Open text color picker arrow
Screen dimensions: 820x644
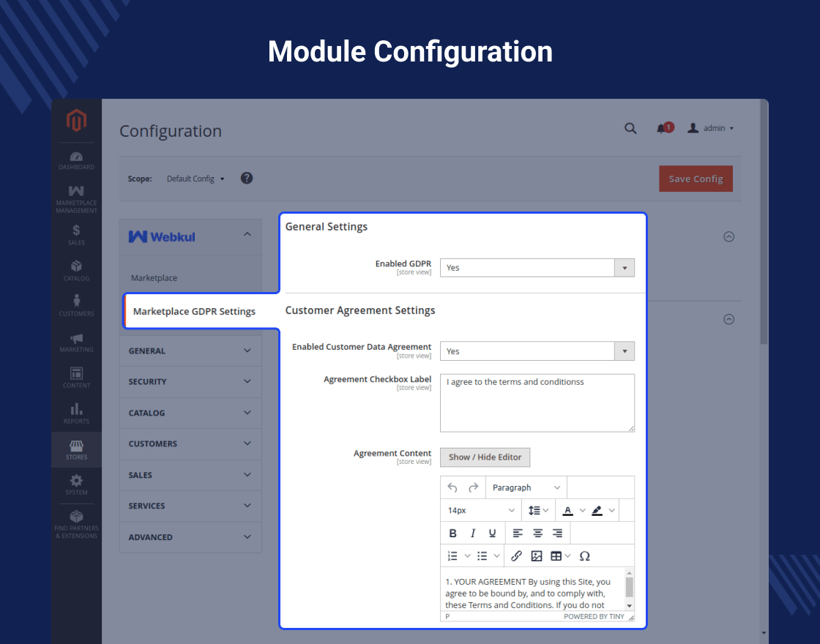[582, 511]
